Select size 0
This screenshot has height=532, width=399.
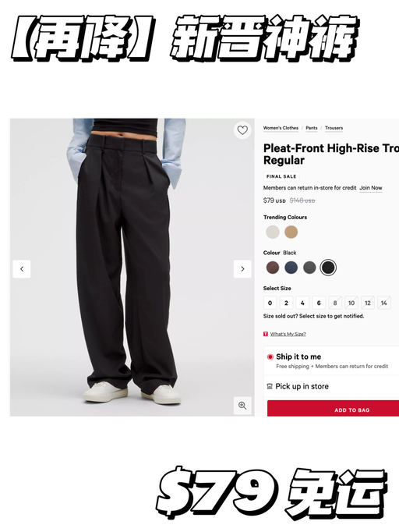click(270, 303)
